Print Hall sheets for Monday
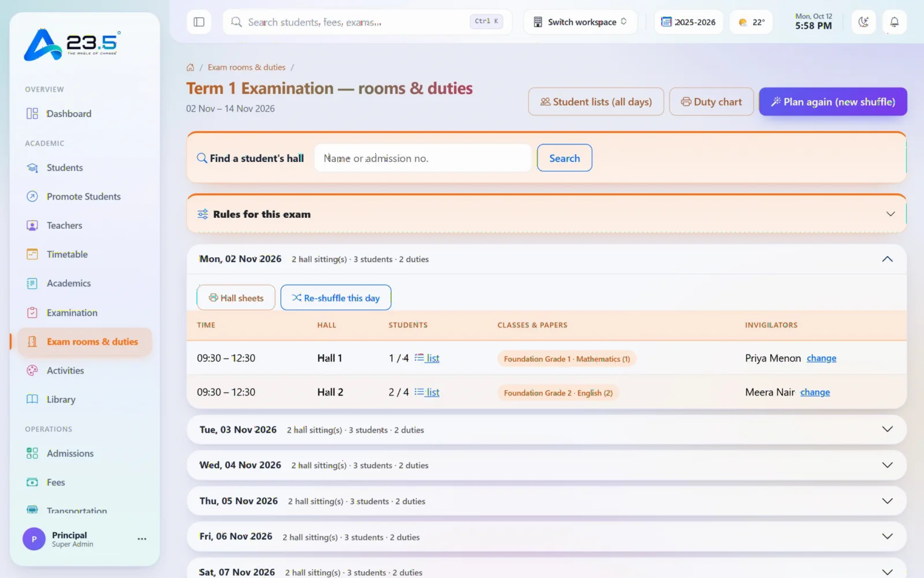 click(236, 298)
